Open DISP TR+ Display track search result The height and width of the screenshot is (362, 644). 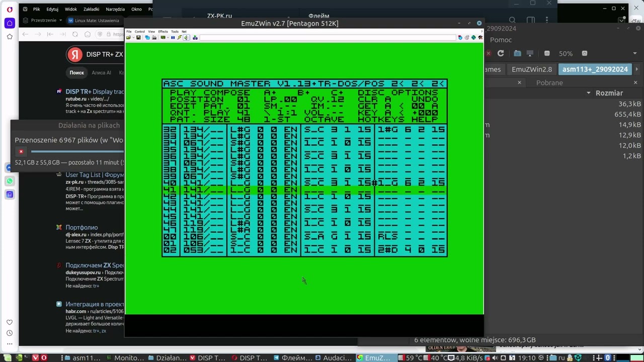[95, 92]
